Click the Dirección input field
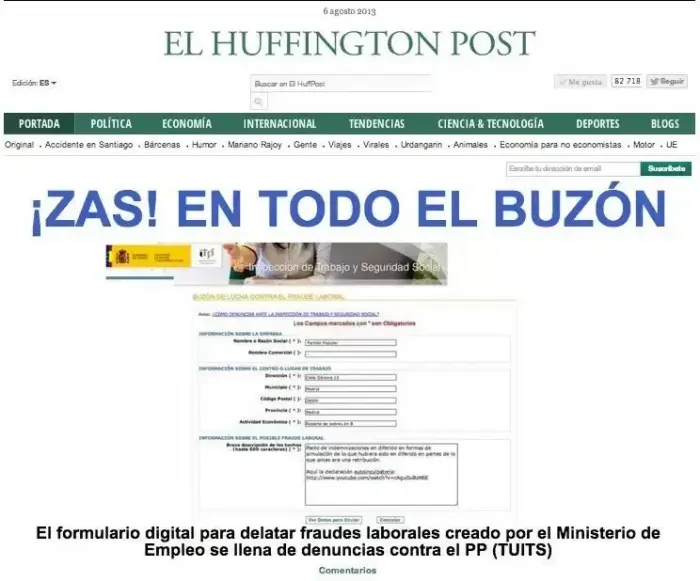The height and width of the screenshot is (581, 700). point(350,377)
